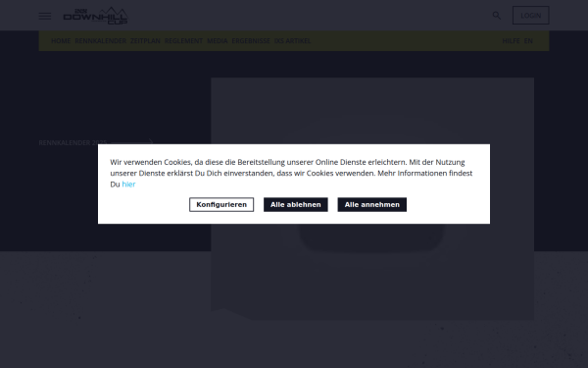This screenshot has width=588, height=368.
Task: Open REGLEMENT menu item
Action: coord(184,41)
